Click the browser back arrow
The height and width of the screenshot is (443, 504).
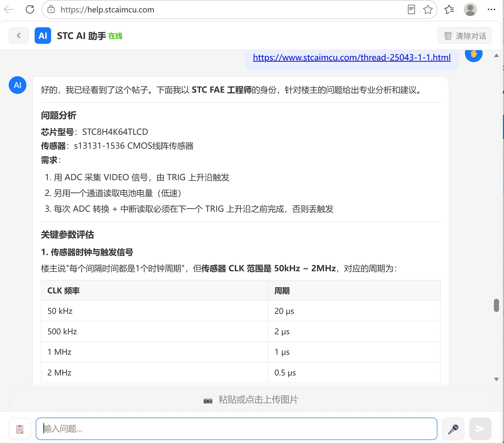point(9,10)
